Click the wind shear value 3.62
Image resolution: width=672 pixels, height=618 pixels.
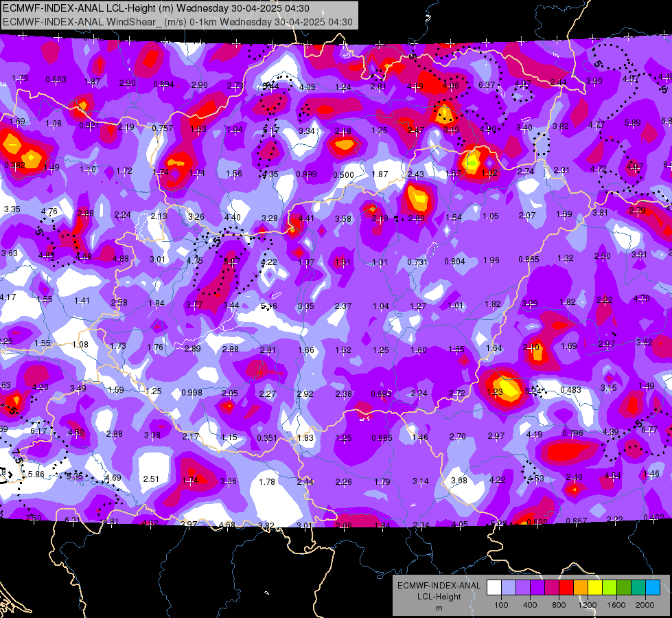pos(644,343)
